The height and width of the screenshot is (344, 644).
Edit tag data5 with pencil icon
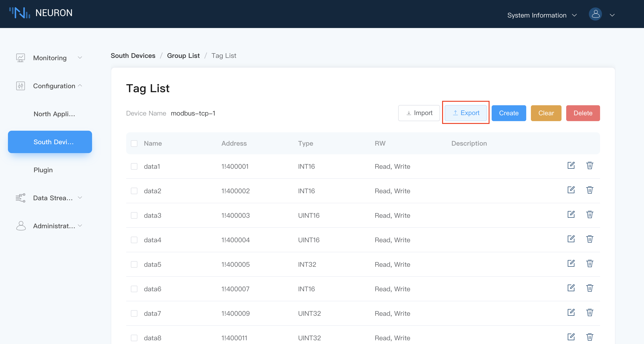click(571, 263)
